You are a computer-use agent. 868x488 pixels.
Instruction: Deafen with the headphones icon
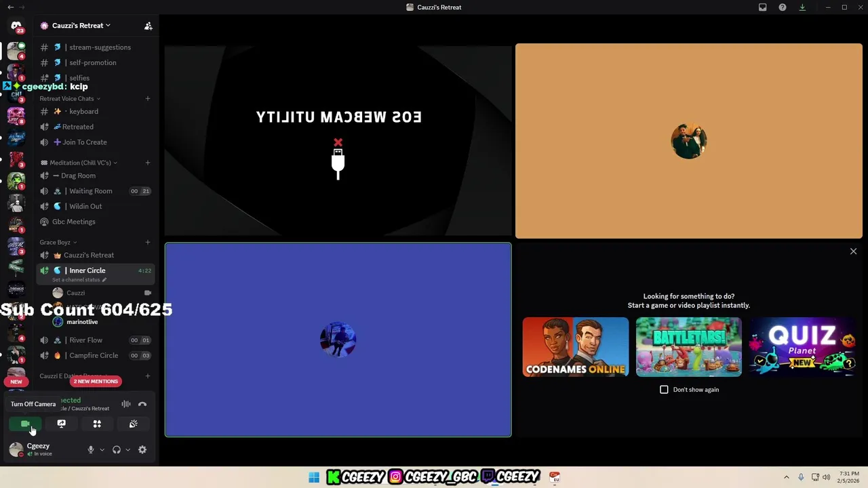pos(117,449)
